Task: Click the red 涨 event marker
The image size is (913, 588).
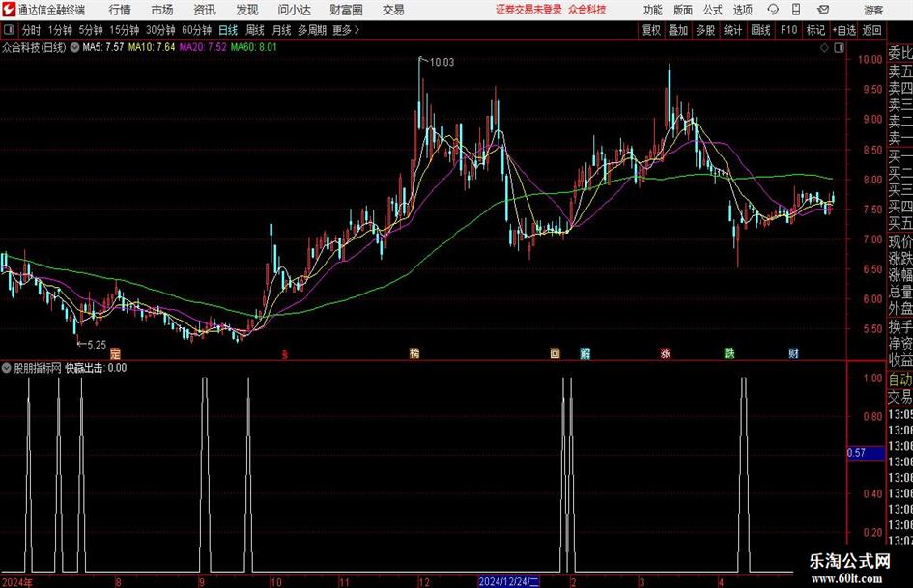Action: 665,353
